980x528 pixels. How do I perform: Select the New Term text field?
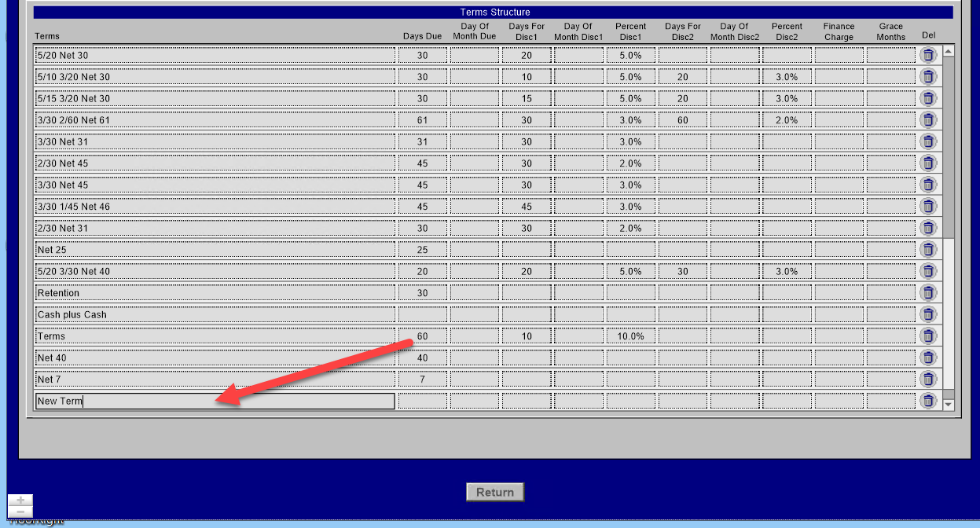pyautogui.click(x=215, y=401)
